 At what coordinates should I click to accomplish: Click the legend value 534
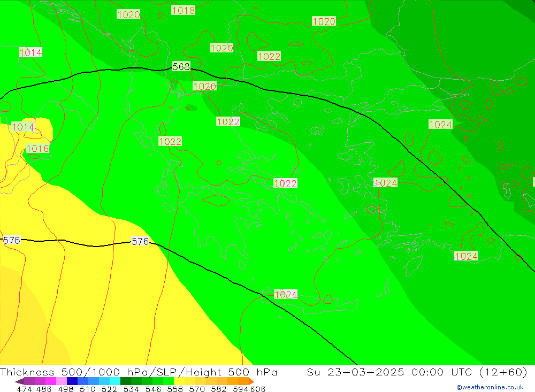point(131,389)
